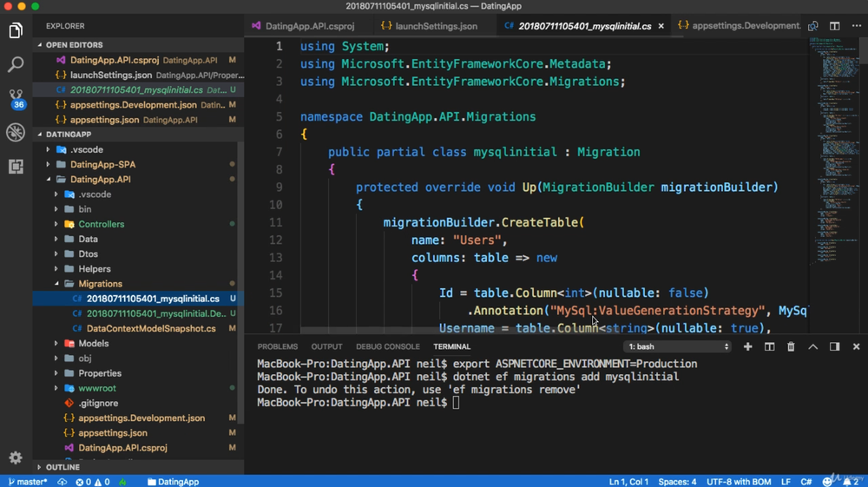Click the master branch indicator in status bar
868x487 pixels.
(28, 482)
